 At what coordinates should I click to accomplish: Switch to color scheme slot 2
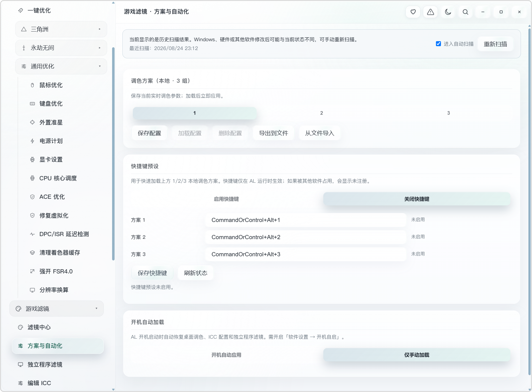pos(322,113)
